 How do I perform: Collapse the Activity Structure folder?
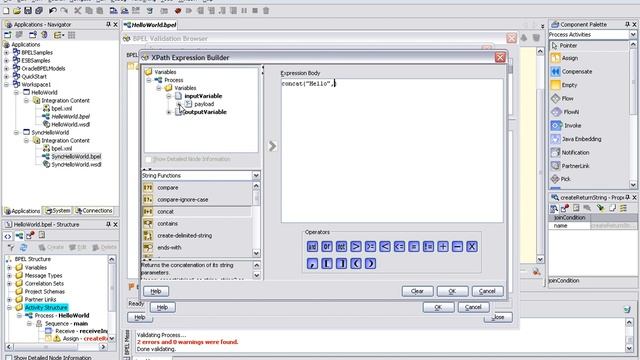click(x=9, y=308)
